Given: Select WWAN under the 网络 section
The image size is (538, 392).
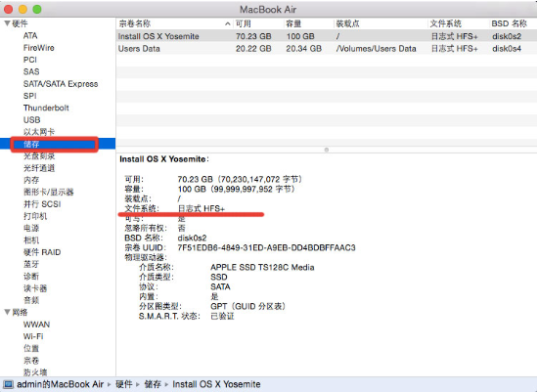Looking at the screenshot, I should tap(36, 325).
